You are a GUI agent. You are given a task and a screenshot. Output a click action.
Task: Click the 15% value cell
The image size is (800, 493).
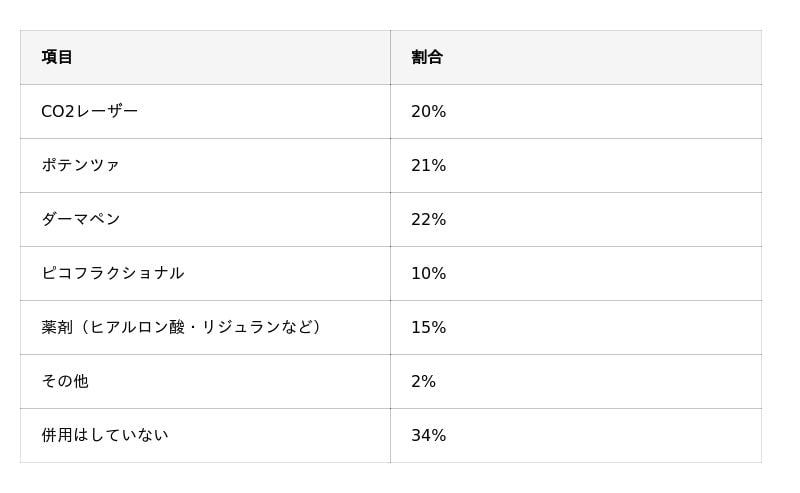[x=428, y=327]
